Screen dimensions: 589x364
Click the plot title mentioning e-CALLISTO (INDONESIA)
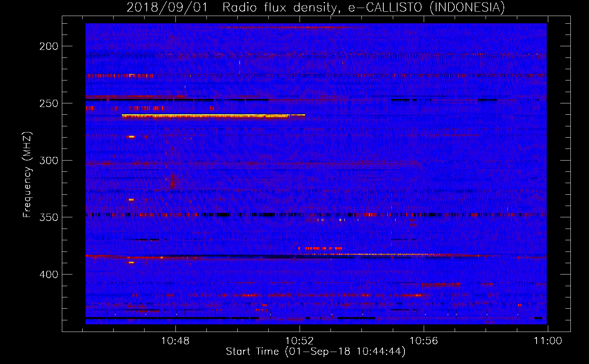point(316,7)
